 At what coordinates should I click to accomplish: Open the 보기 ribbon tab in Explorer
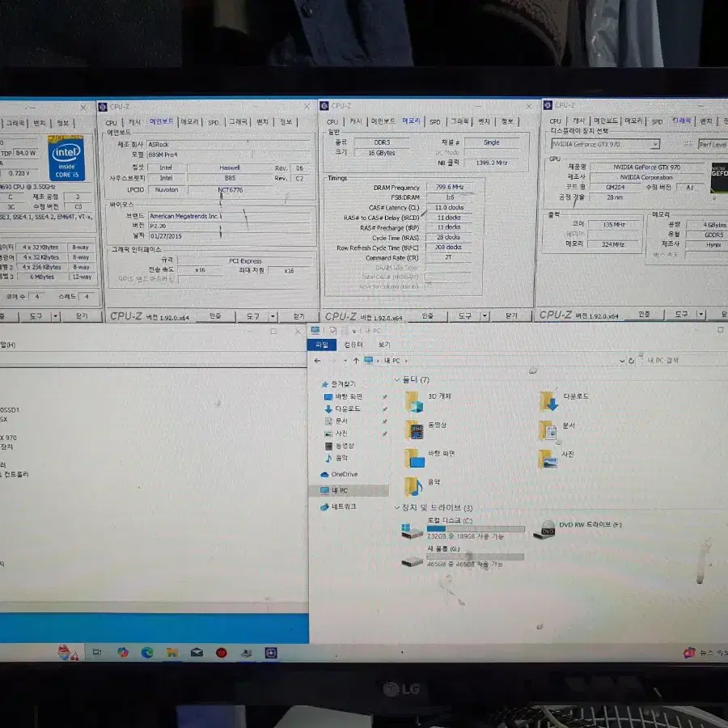(384, 345)
